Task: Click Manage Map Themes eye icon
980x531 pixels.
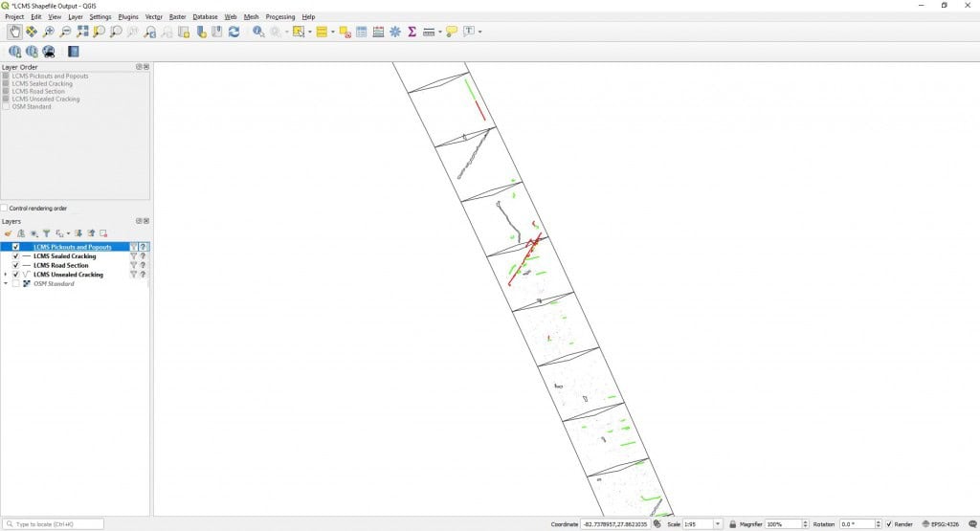Action: click(x=33, y=233)
